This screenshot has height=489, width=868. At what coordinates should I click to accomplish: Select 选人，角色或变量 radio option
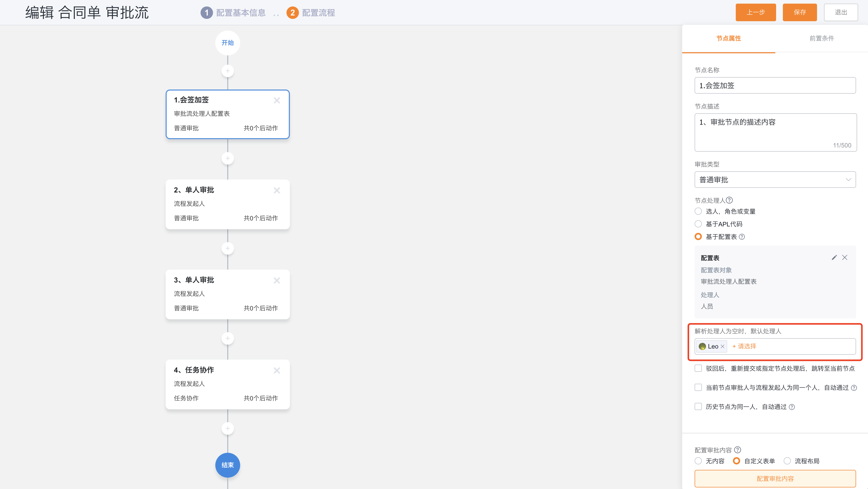click(x=698, y=211)
